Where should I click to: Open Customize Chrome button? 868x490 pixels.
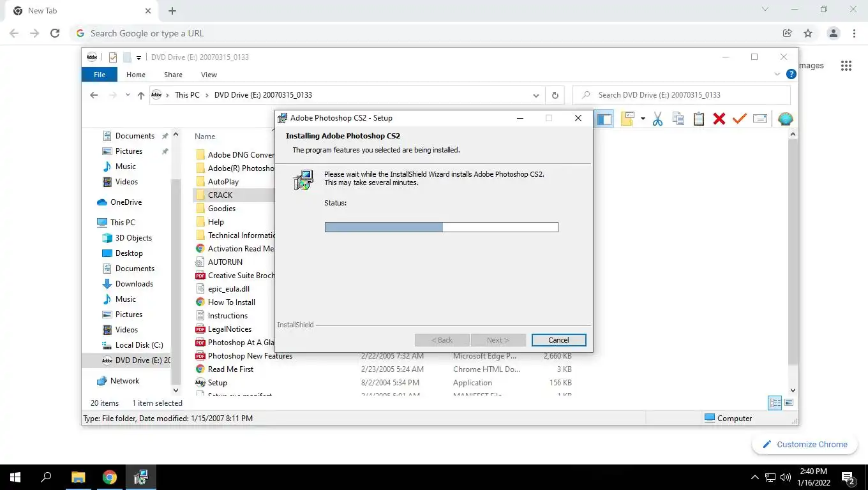(x=804, y=445)
